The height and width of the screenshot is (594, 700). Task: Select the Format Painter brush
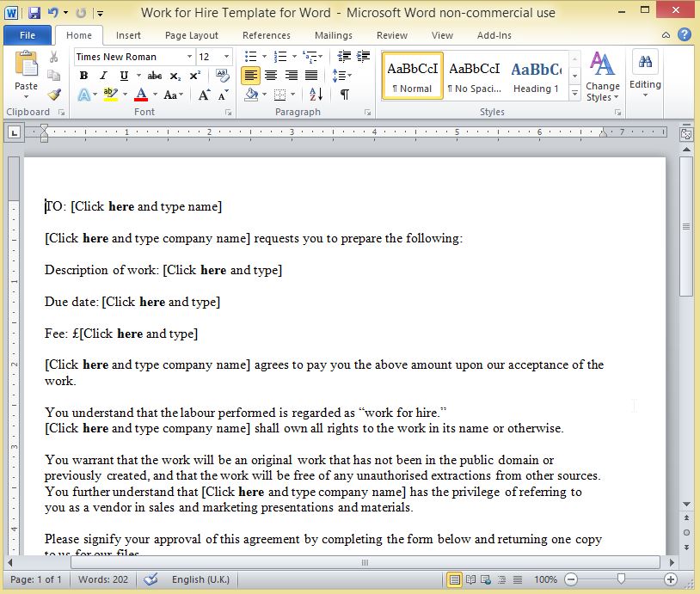54,95
